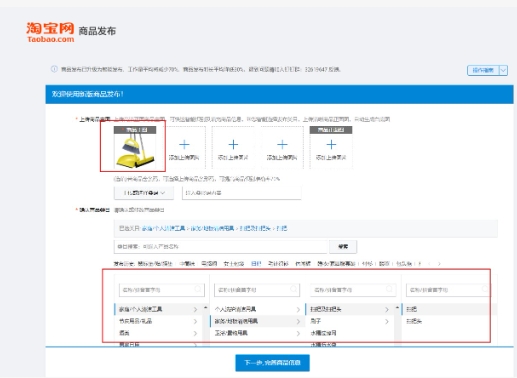Click the search button beside category search box
Image resolution: width=517 pixels, height=378 pixels.
[x=343, y=247]
